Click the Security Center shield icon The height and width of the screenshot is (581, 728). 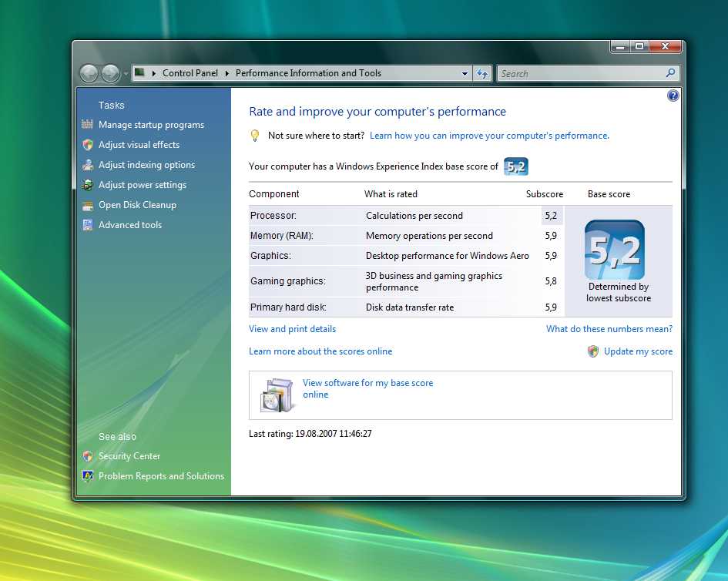(x=87, y=456)
